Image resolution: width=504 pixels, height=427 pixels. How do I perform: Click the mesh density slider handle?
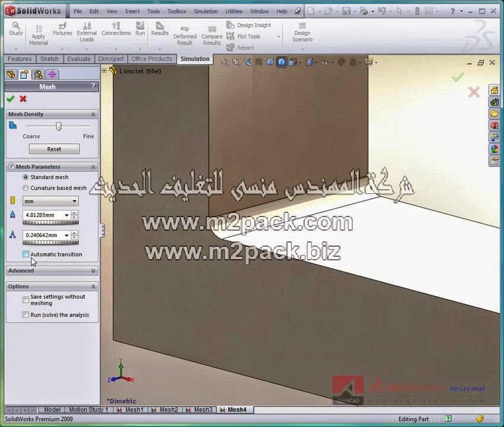tap(59, 126)
